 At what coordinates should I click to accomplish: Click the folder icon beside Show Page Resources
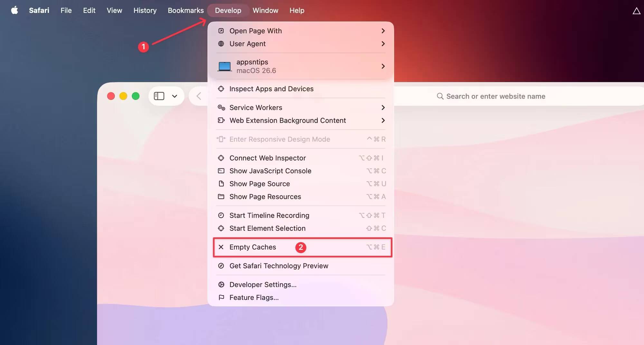221,197
